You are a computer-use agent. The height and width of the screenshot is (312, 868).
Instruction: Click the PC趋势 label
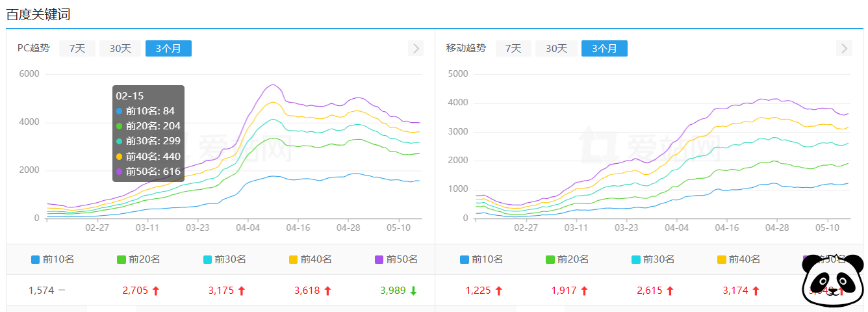click(x=33, y=48)
